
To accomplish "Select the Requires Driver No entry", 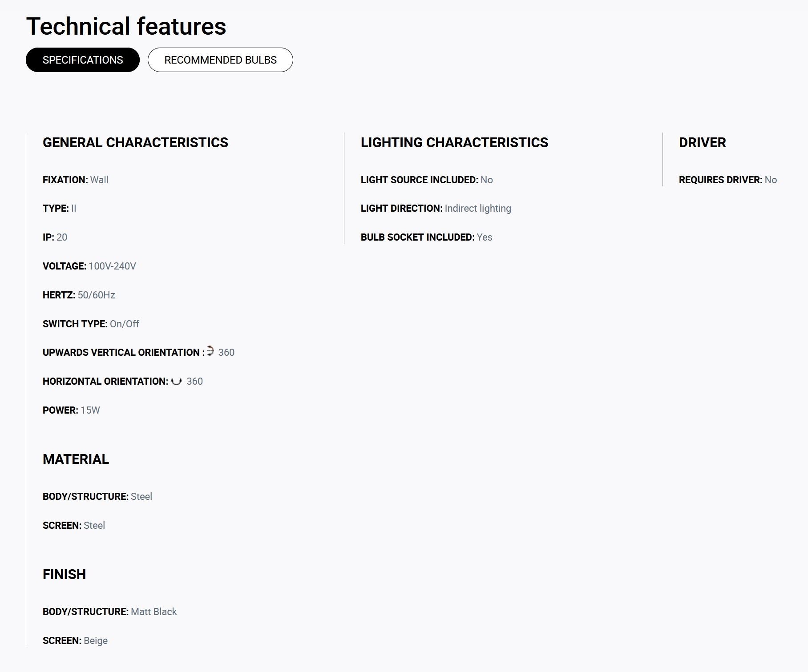I will (x=728, y=180).
